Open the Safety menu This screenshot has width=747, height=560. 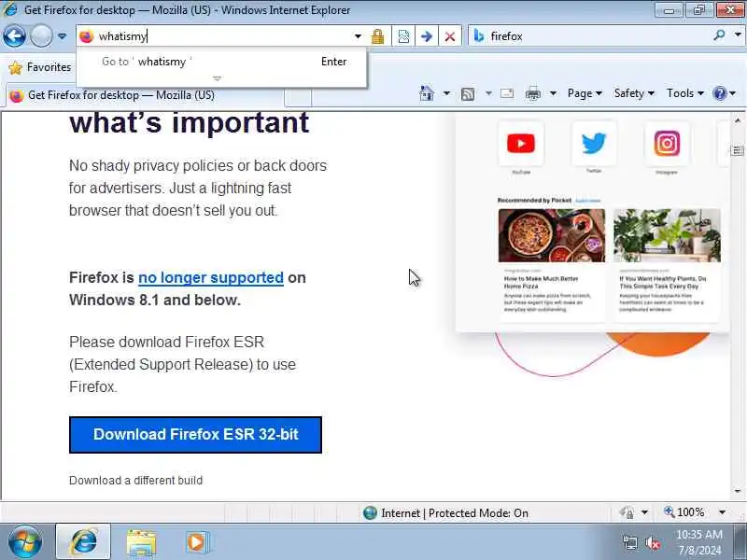[634, 93]
